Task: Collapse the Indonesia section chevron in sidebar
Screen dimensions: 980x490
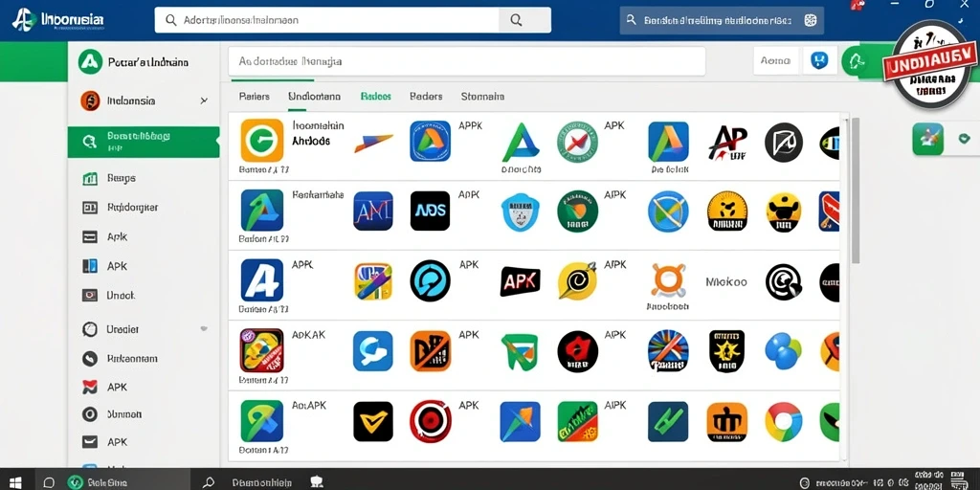Action: 204,100
